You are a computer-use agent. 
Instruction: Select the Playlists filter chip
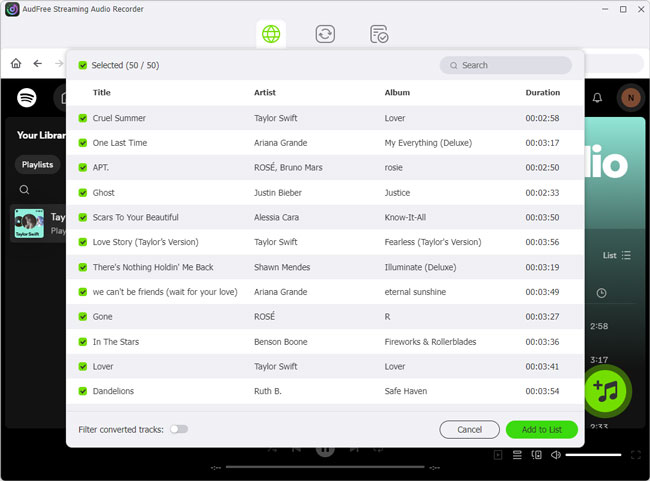37,165
